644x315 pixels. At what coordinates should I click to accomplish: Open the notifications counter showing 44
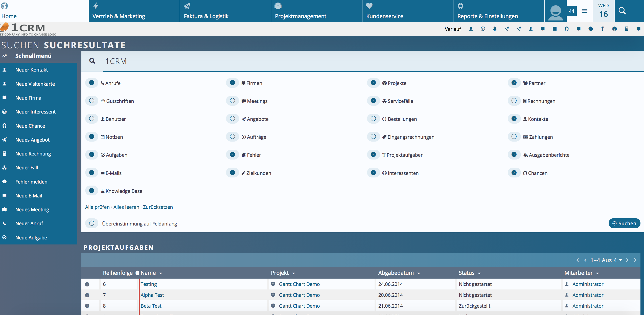click(x=571, y=11)
